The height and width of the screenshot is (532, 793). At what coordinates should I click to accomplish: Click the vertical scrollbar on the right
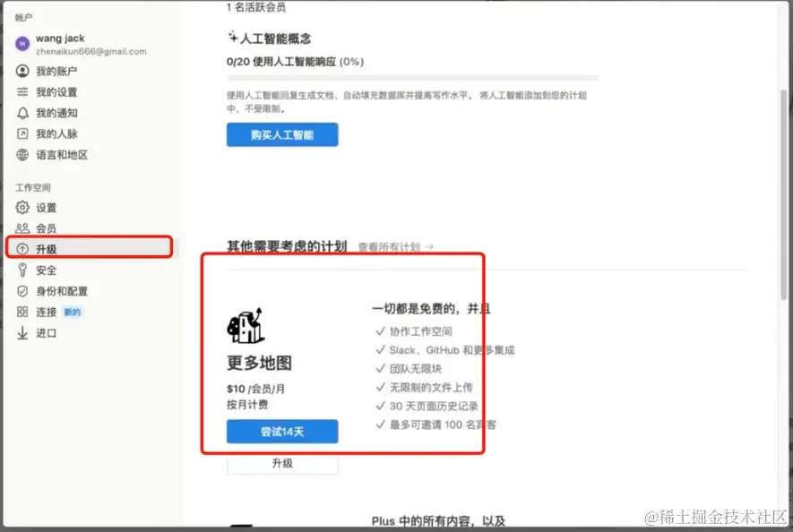pos(783,195)
